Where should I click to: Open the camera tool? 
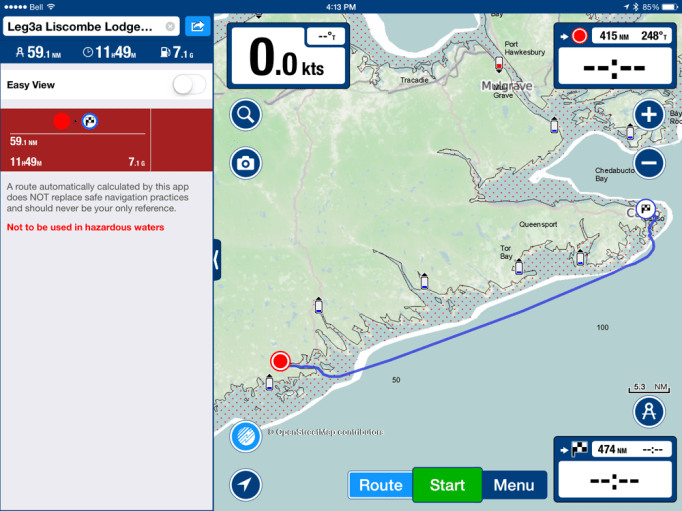(245, 163)
